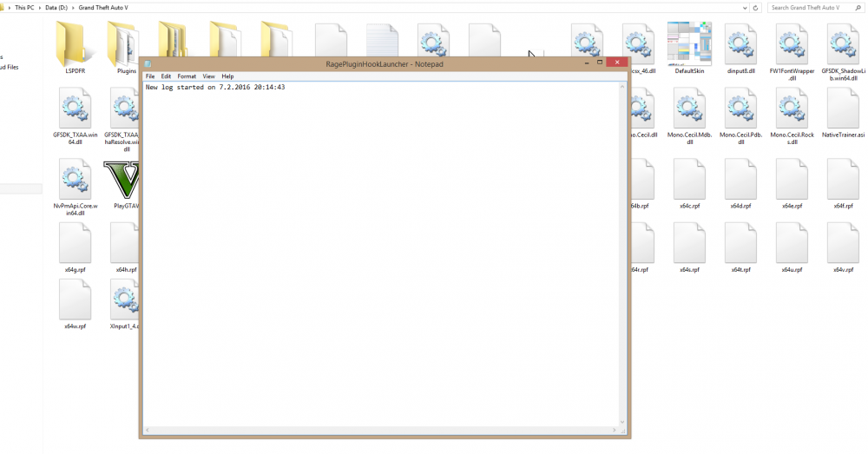Select the FW1FontWrapper.dll file
868x454 pixels.
pyautogui.click(x=792, y=51)
